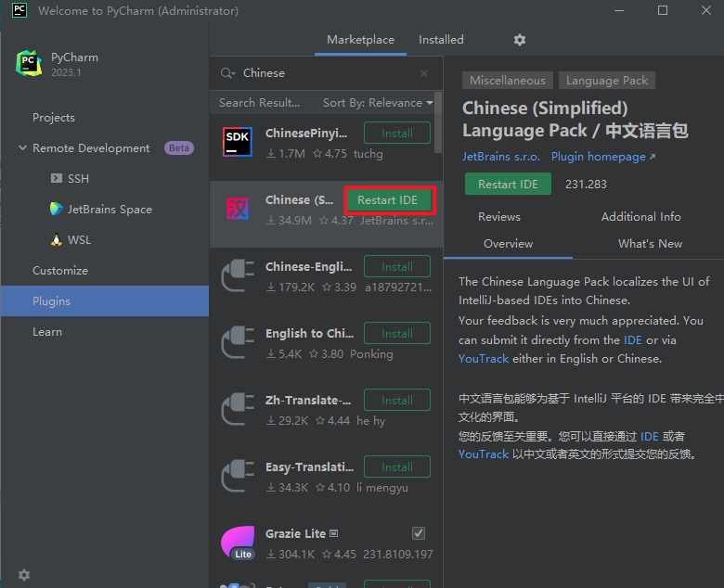Image resolution: width=724 pixels, height=588 pixels.
Task: Select WSL under Remote Development
Action: (x=79, y=240)
